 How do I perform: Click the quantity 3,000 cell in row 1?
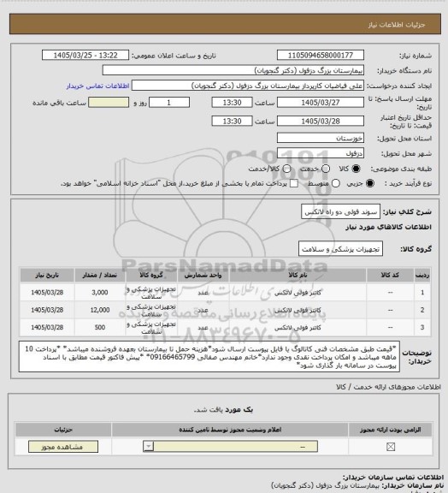99,293
